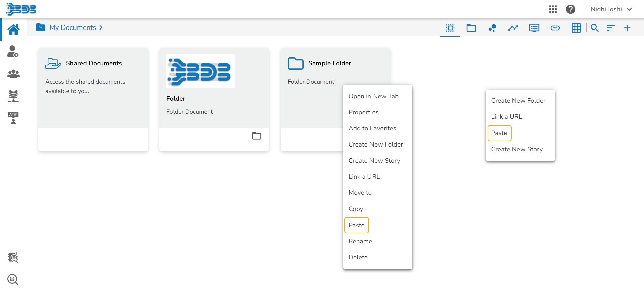Click Paste in the smaller right menu

click(x=499, y=133)
